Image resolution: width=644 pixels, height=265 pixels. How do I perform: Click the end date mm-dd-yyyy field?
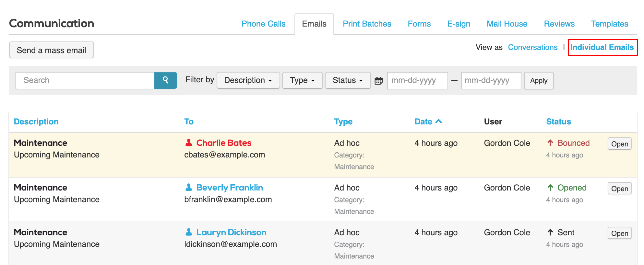pos(491,81)
